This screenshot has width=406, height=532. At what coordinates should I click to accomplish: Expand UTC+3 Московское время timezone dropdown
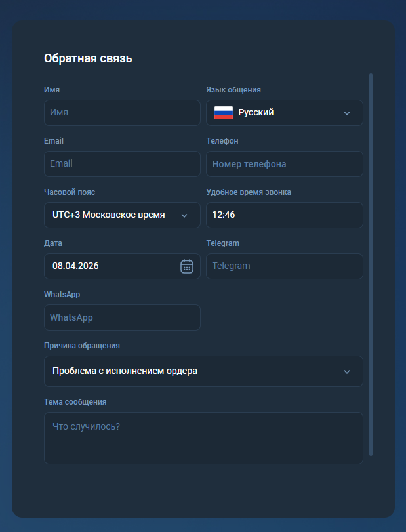(x=122, y=215)
